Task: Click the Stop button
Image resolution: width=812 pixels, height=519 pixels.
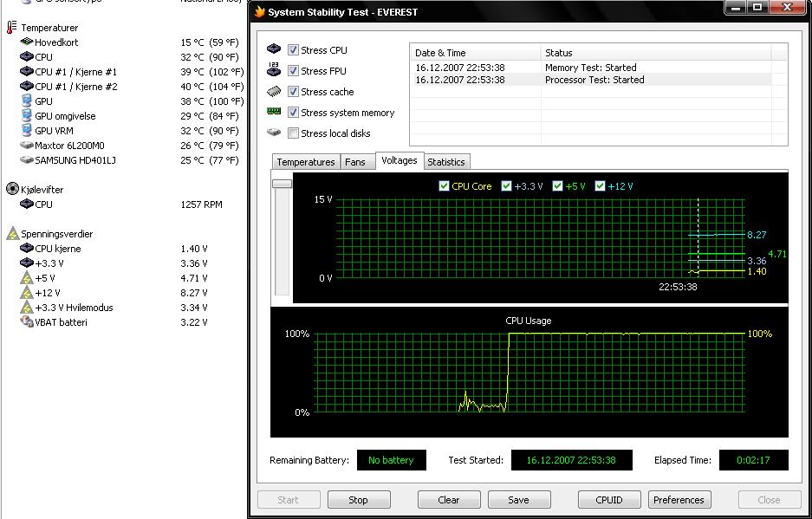Action: [x=359, y=499]
